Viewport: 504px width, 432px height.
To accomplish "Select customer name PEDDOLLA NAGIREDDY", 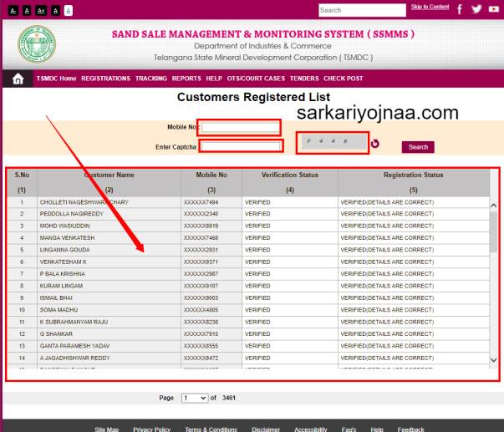I will click(x=72, y=214).
